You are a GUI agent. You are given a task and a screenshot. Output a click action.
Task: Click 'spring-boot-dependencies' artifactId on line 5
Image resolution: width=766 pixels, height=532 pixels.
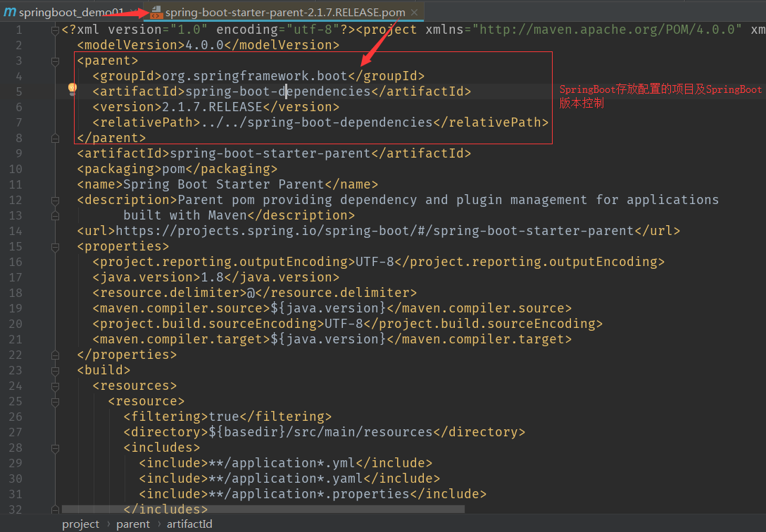(278, 91)
